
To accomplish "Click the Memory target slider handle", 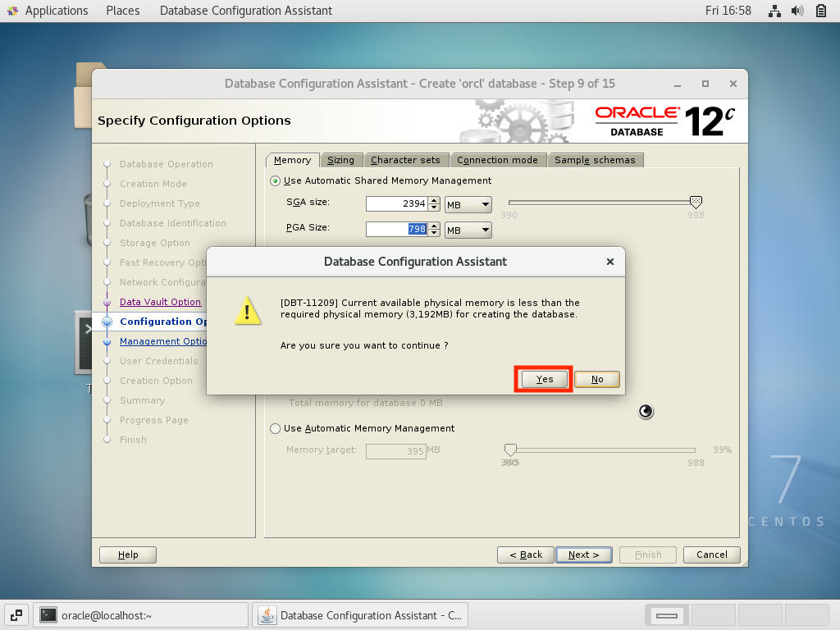I will (x=510, y=450).
